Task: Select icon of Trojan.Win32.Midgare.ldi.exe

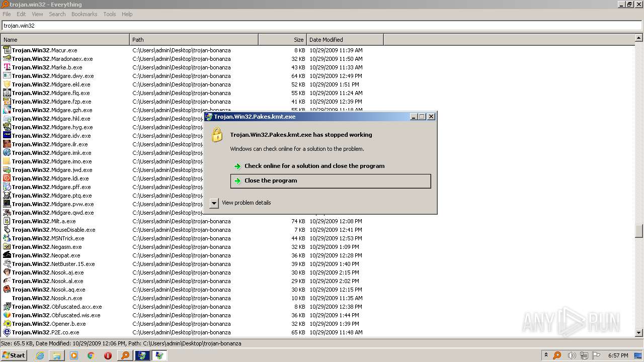Action: (7, 178)
